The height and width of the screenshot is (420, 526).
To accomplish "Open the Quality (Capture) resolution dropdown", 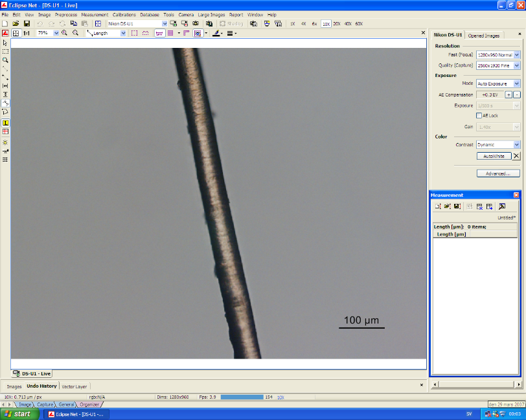I will tap(517, 65).
